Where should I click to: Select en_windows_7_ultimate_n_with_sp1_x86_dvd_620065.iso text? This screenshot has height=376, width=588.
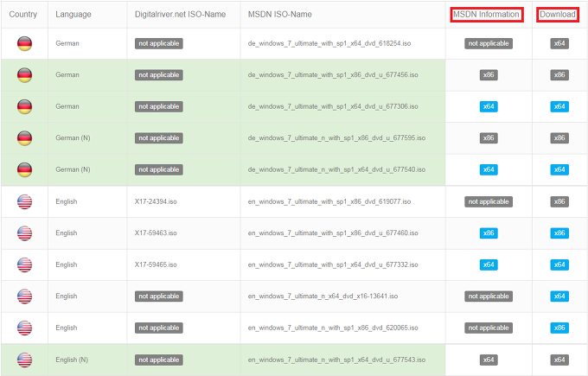tap(333, 328)
